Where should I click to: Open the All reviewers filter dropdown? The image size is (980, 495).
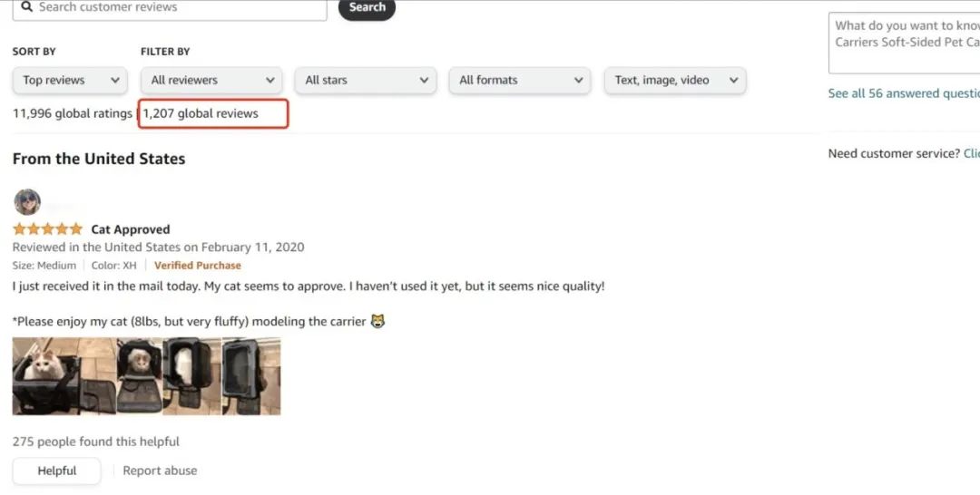point(211,81)
